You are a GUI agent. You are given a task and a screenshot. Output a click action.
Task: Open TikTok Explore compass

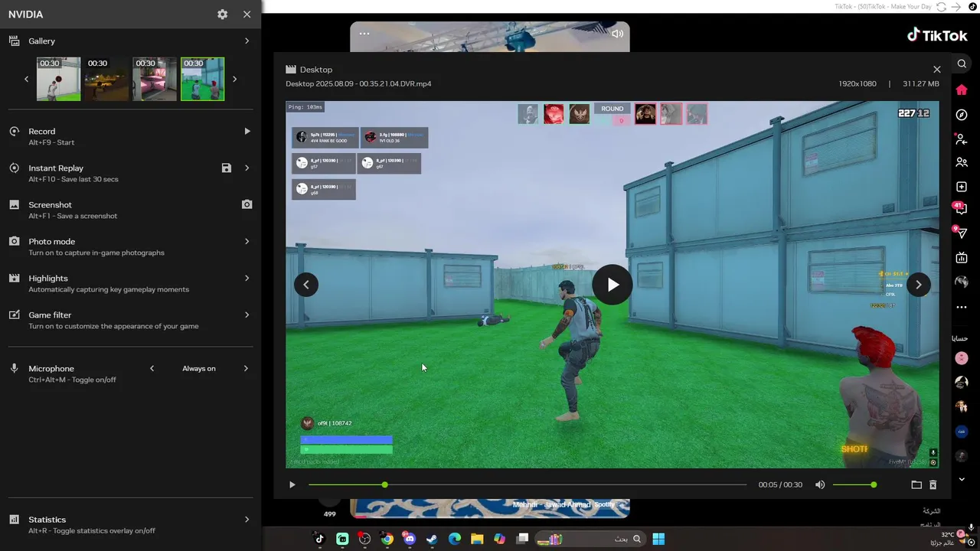coord(962,115)
